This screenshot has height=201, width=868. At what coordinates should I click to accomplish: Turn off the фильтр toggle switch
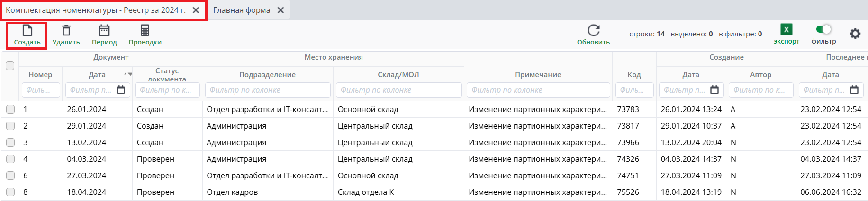coord(824,30)
